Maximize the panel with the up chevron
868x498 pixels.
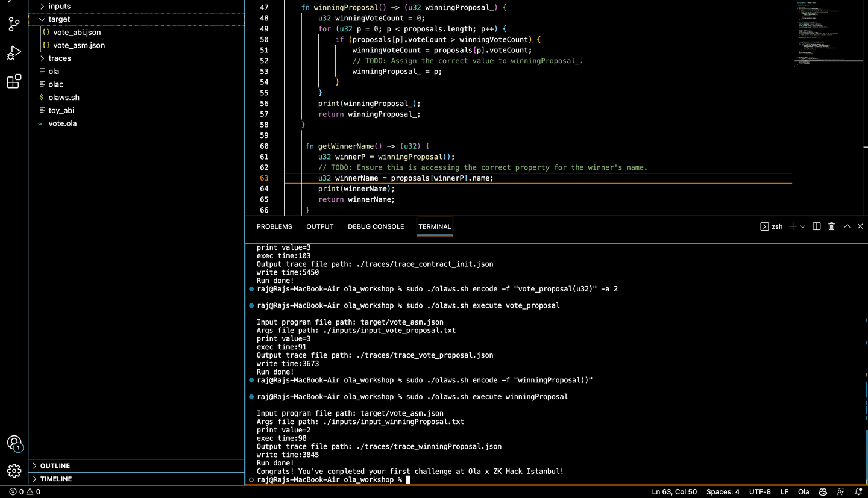[847, 226]
